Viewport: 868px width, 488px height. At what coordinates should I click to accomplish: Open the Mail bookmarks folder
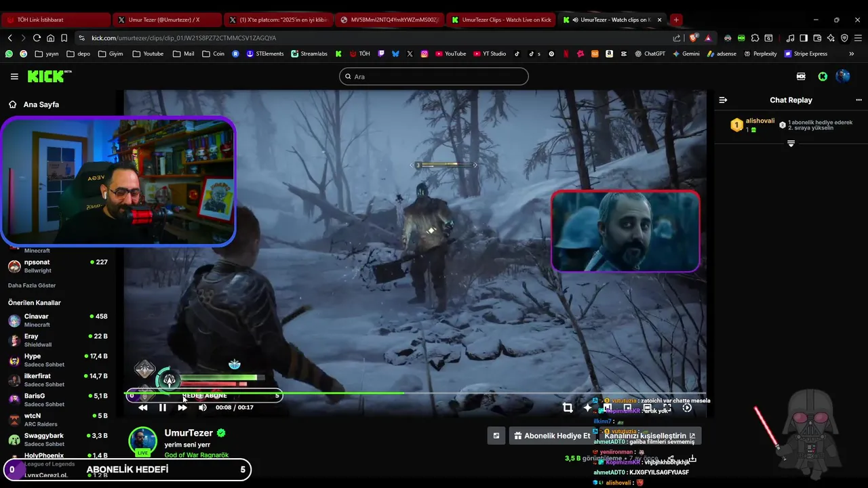183,54
